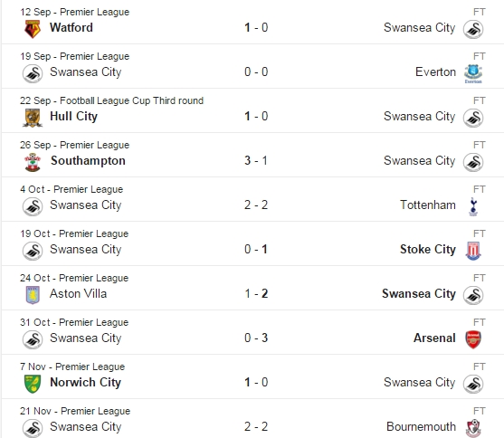Click the Bournemouth club crest
The image size is (504, 438).
pos(473,428)
